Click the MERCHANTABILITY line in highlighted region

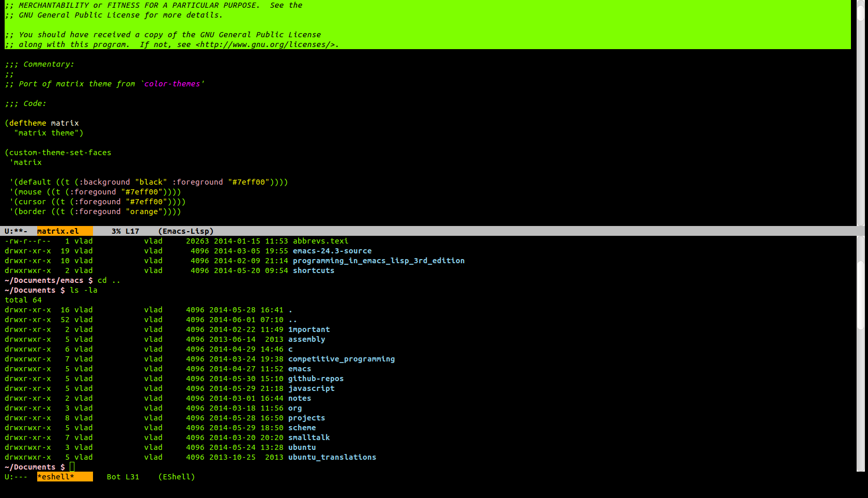tap(153, 5)
